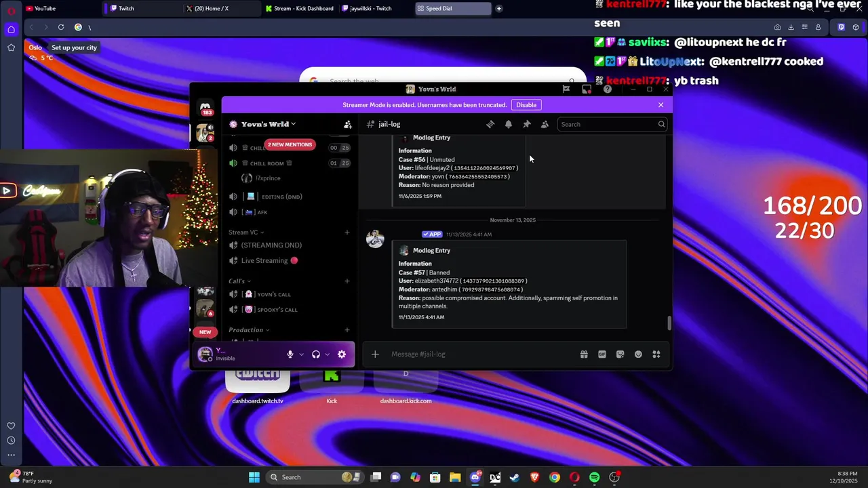Open Spotify from the taskbar

click(594, 477)
